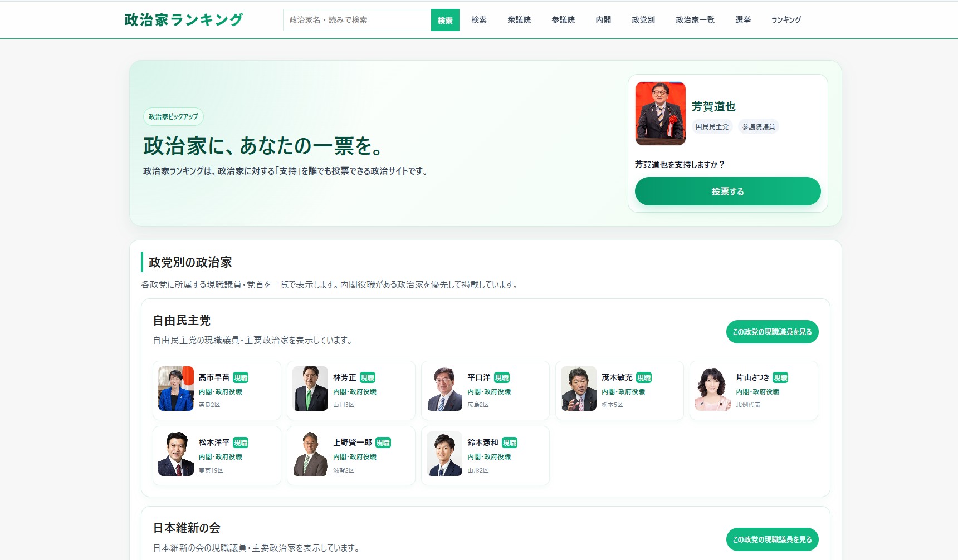Click the 現職 badge next to 片山さつき
Viewport: 958px width, 560px height.
pos(780,377)
